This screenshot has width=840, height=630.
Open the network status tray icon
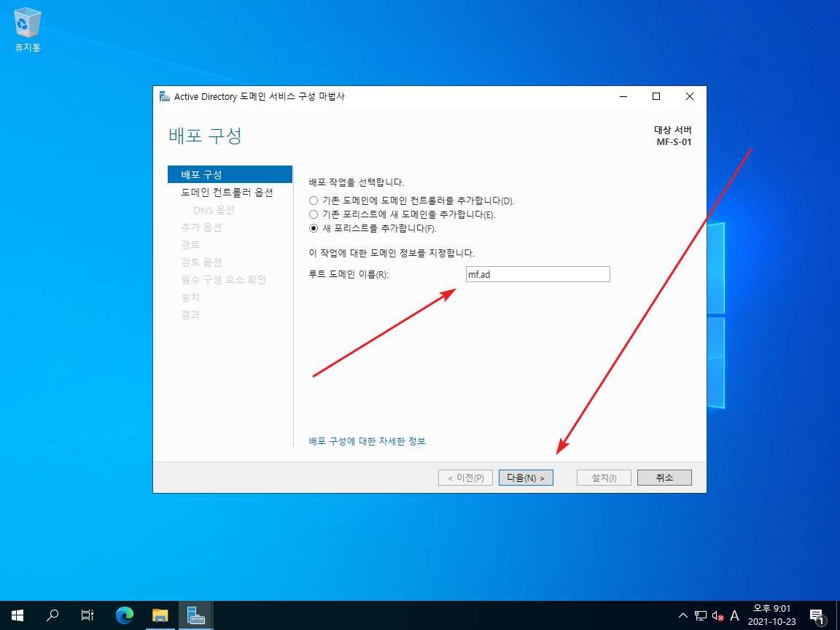(700, 615)
